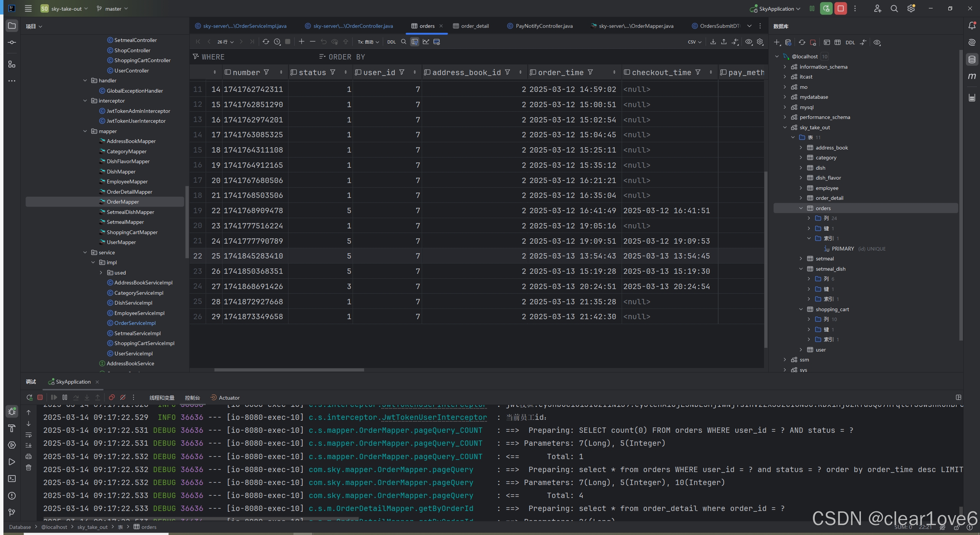Click rerun debug SkyApplication icon
The image size is (980, 535).
coord(29,397)
